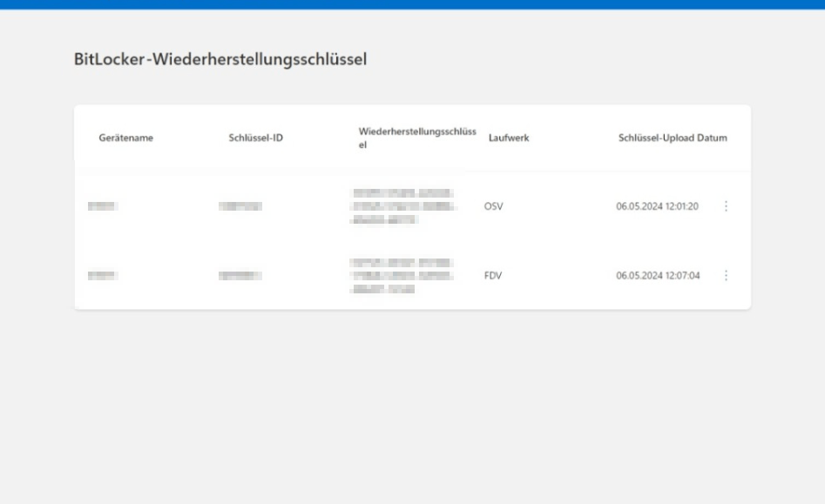The height and width of the screenshot is (504, 825).
Task: Click the blurred device name in OSV row
Action: click(103, 206)
